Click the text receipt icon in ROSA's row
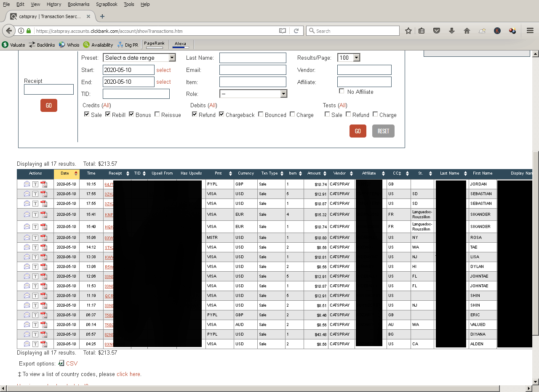The width and height of the screenshot is (539, 392). click(x=35, y=238)
